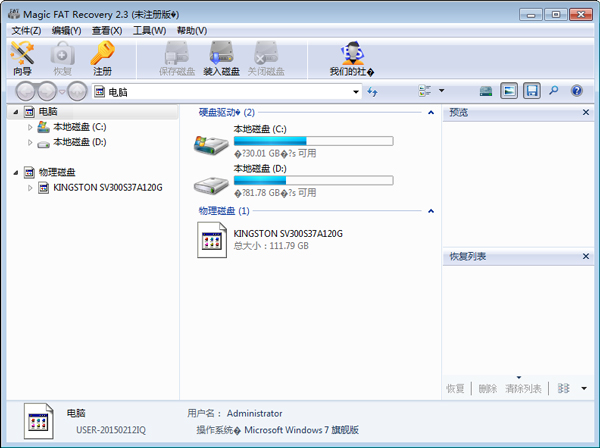This screenshot has width=600, height=448.
Task: Change the view mode icon
Action: tap(425, 91)
